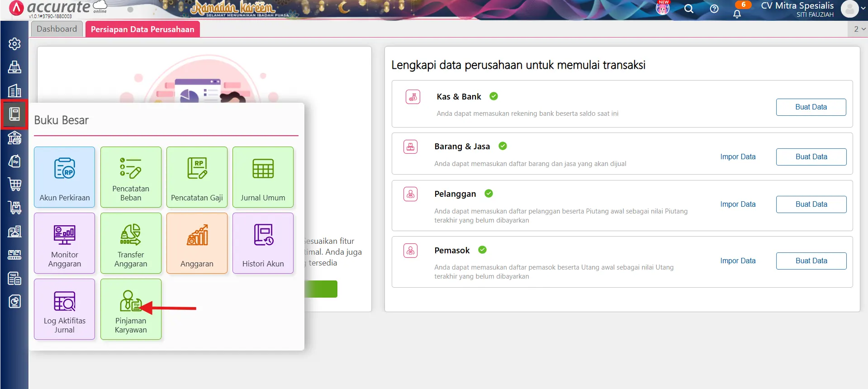Open Jurnal Umum tile
This screenshot has width=868, height=389.
point(263,177)
